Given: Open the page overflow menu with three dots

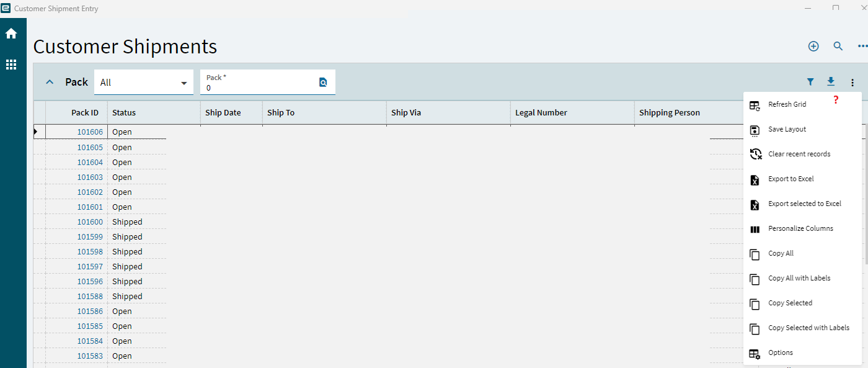Looking at the screenshot, I should [x=862, y=46].
